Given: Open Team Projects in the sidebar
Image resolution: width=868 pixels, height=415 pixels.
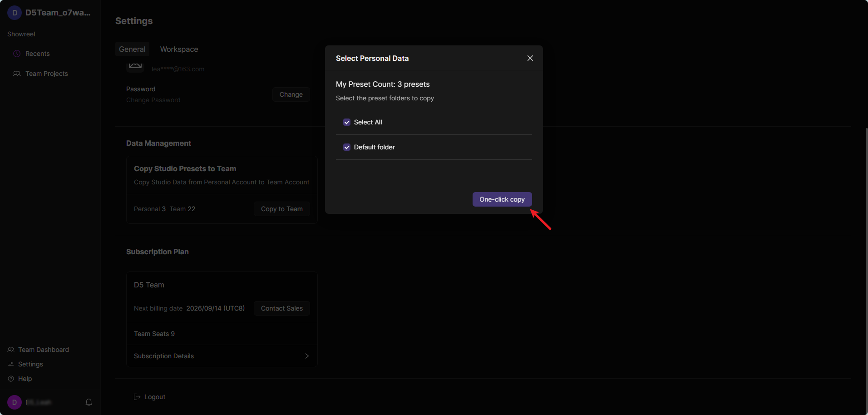Looking at the screenshot, I should 47,74.
